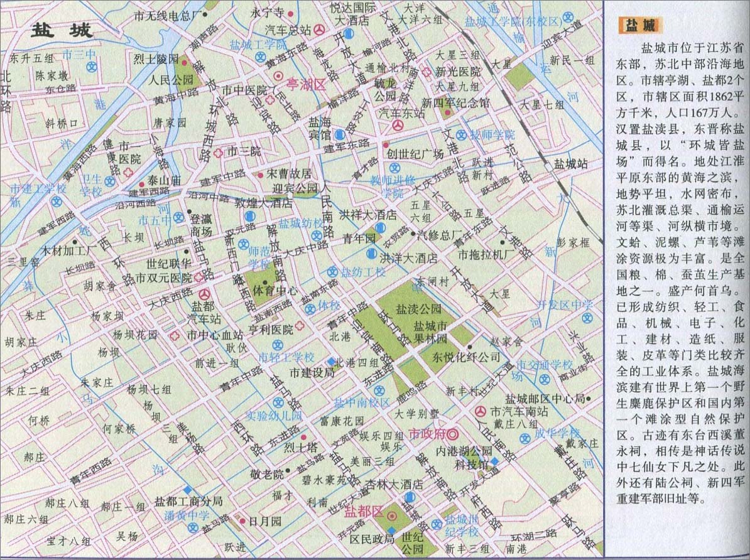Select the 盐渎公园 green park area

click(x=408, y=314)
